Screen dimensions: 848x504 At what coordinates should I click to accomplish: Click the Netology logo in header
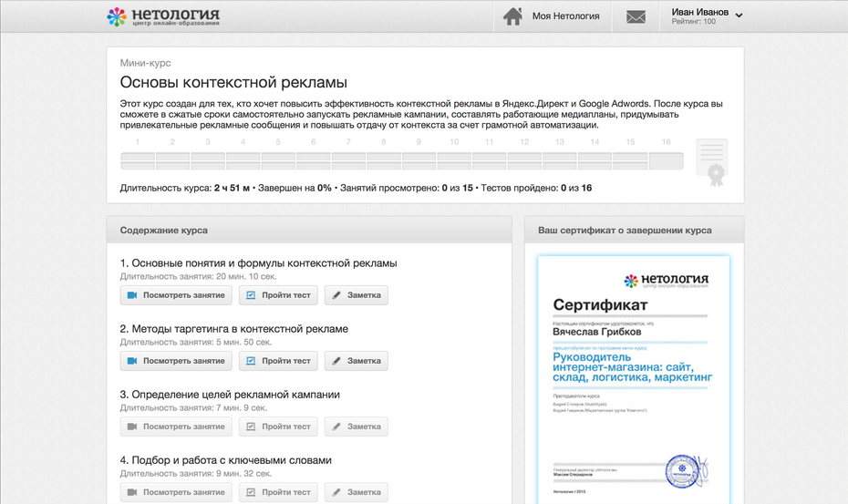(163, 16)
